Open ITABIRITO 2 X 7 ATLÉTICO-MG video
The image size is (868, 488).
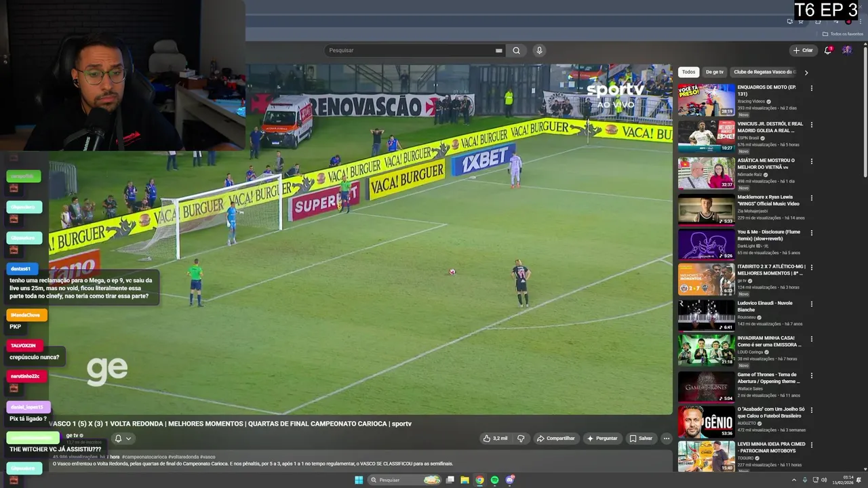point(707,279)
